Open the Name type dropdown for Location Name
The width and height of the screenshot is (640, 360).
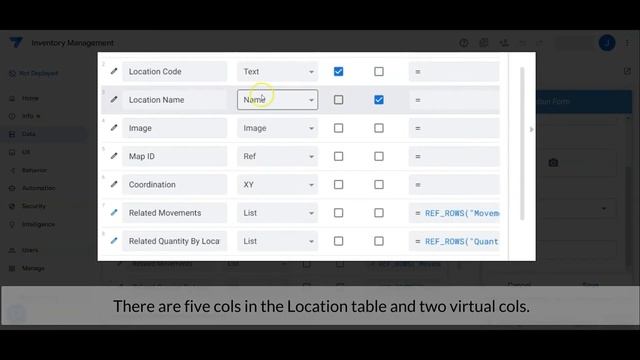pyautogui.click(x=278, y=100)
